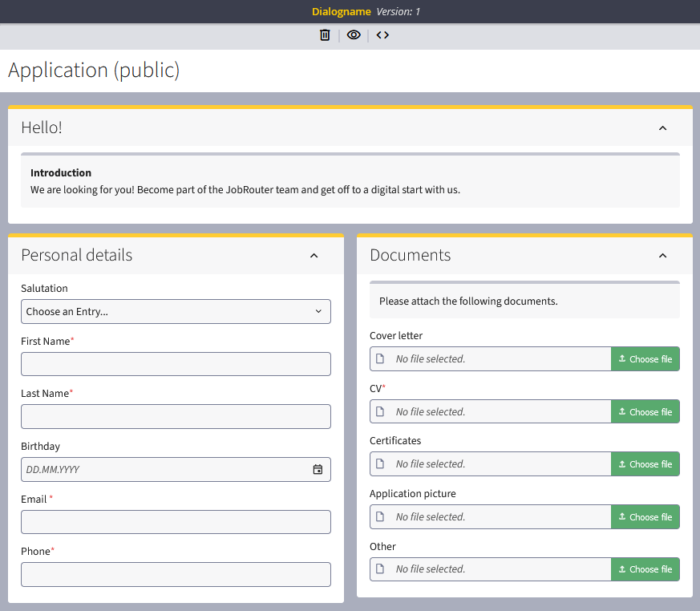
Task: Click the trash delete icon
Action: [x=325, y=34]
